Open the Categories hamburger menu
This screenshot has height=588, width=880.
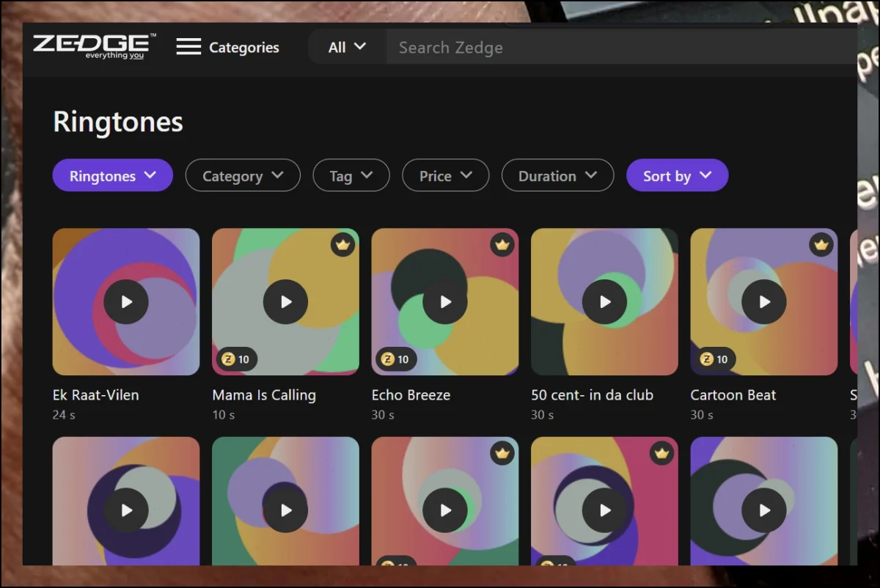[x=227, y=47]
